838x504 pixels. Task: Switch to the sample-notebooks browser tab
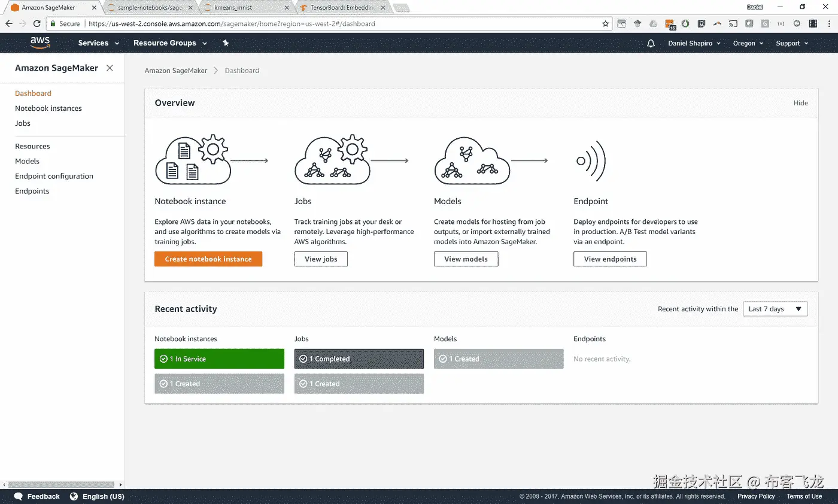point(151,7)
